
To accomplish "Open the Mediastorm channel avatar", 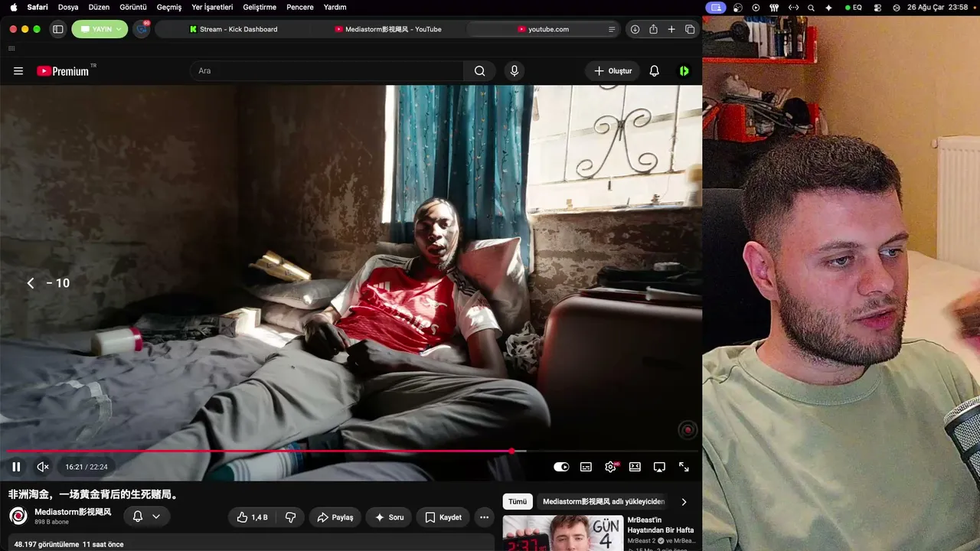I will coord(18,516).
